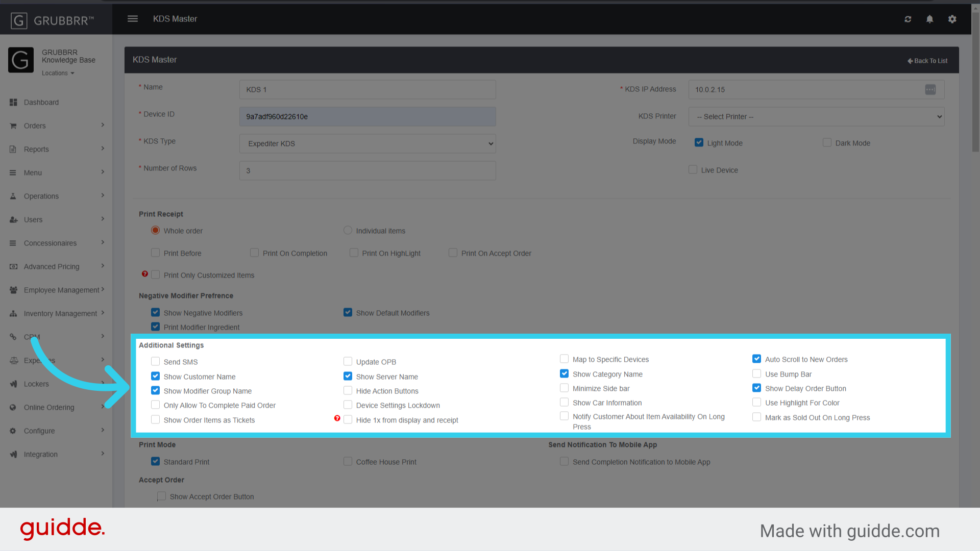The width and height of the screenshot is (980, 551).
Task: Select the Individual items radio button
Action: click(x=348, y=230)
